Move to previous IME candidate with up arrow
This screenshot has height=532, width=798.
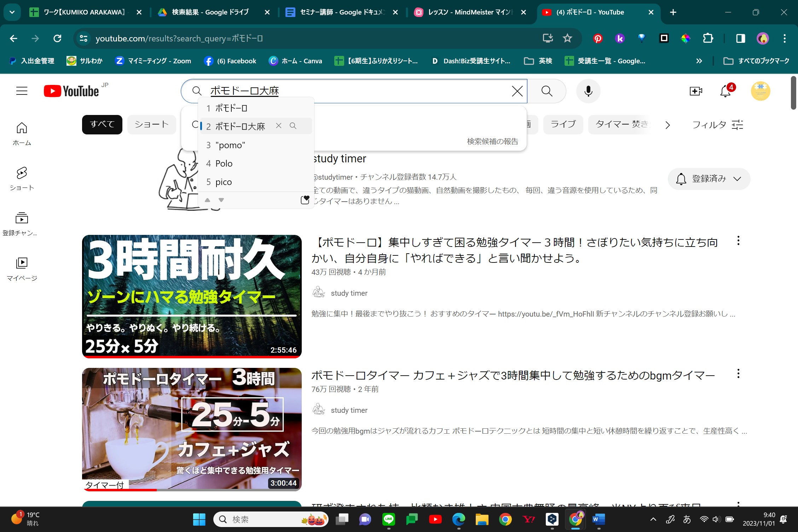(x=208, y=200)
